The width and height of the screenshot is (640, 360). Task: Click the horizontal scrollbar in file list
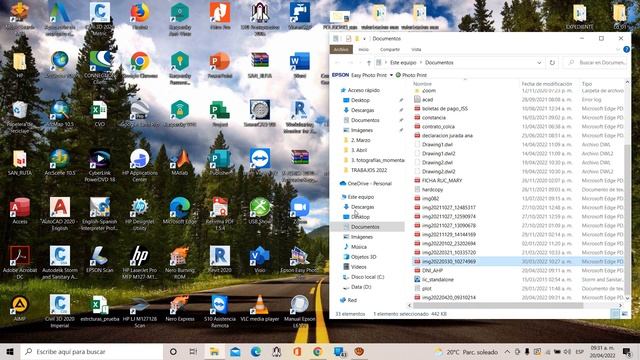pyautogui.click(x=498, y=305)
